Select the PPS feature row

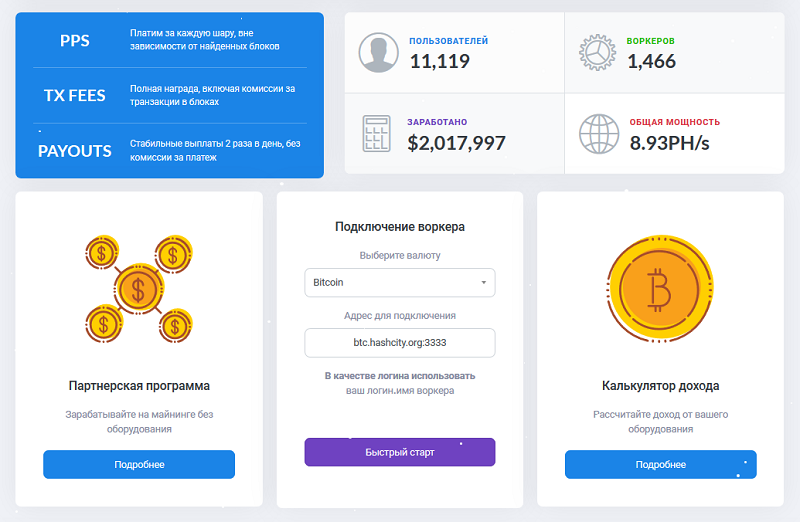[x=169, y=41]
